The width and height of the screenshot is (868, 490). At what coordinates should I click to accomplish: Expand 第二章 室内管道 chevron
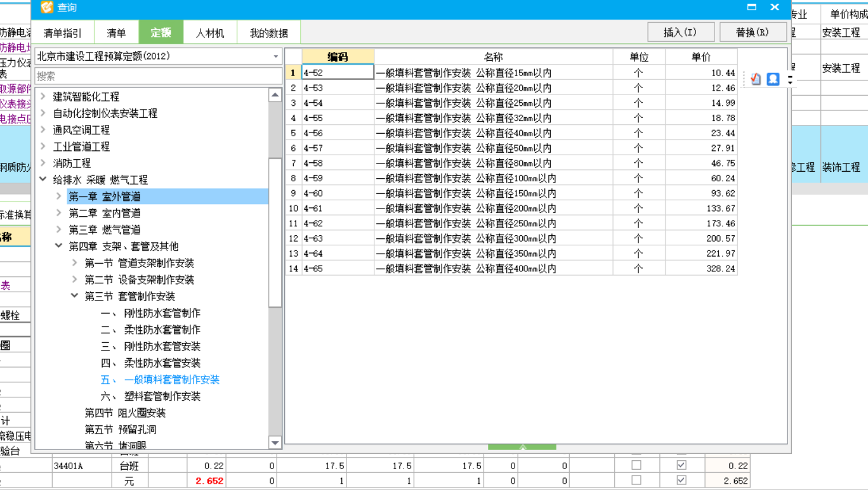point(59,213)
